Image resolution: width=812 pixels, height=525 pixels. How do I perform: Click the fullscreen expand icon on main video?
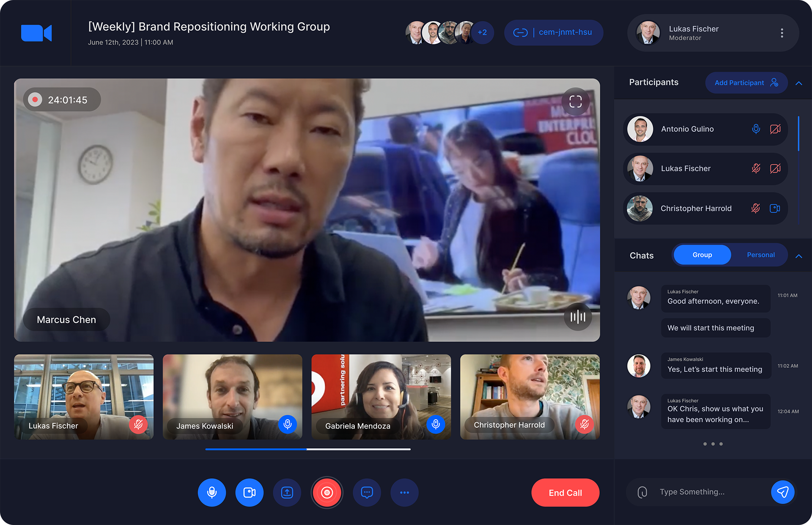[x=575, y=102]
